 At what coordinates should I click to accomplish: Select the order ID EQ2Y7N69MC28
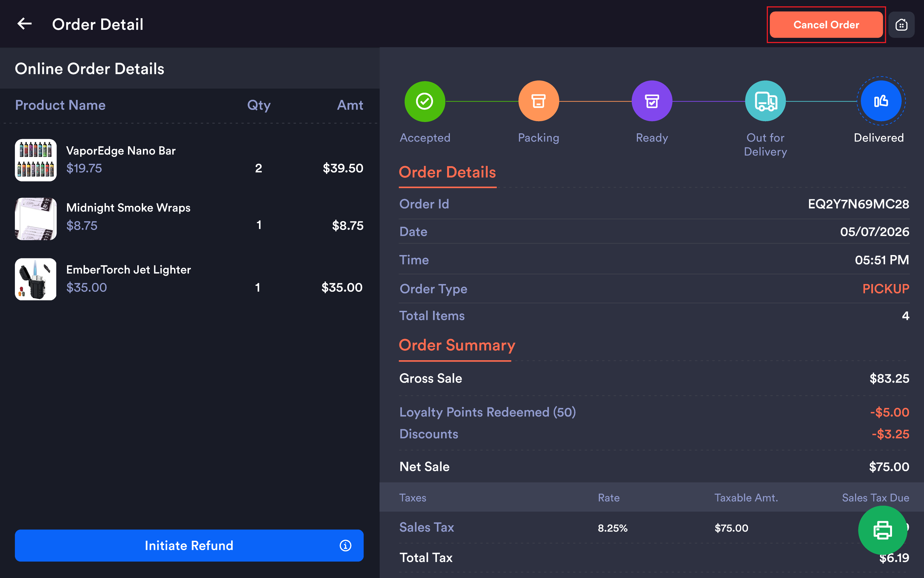click(x=858, y=204)
